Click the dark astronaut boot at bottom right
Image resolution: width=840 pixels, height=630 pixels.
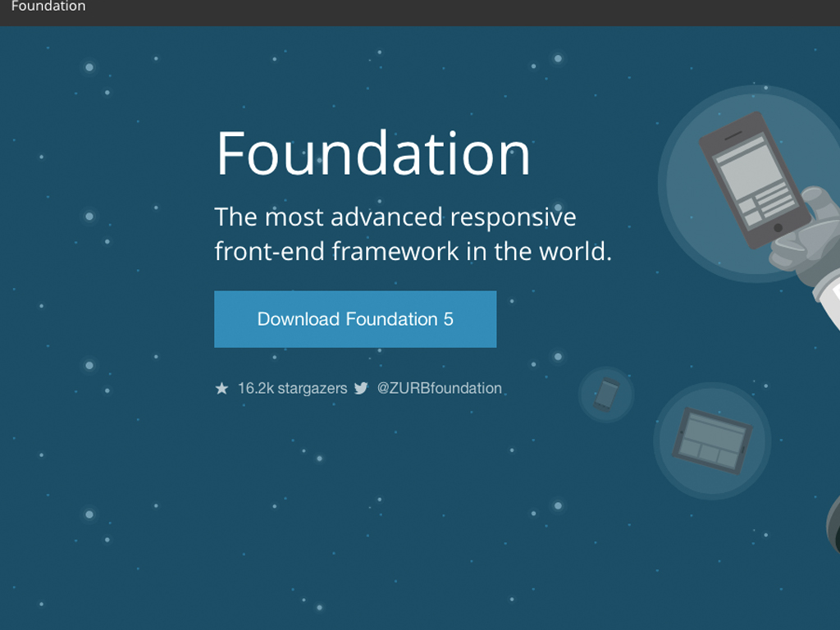click(833, 525)
